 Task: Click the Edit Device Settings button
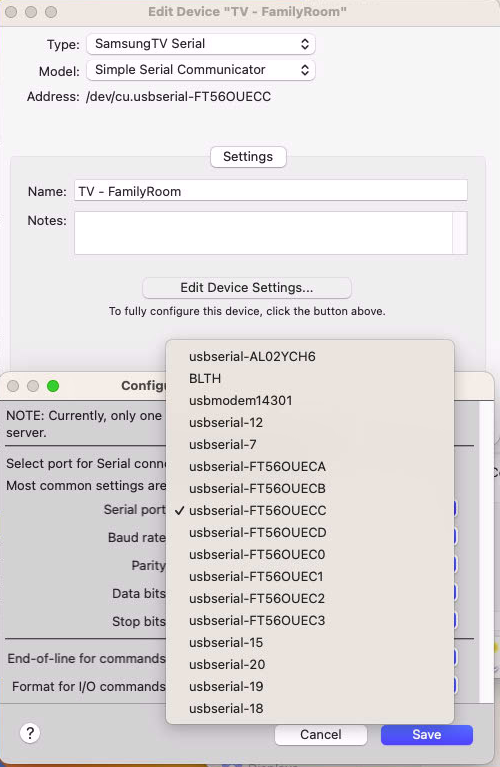click(247, 288)
